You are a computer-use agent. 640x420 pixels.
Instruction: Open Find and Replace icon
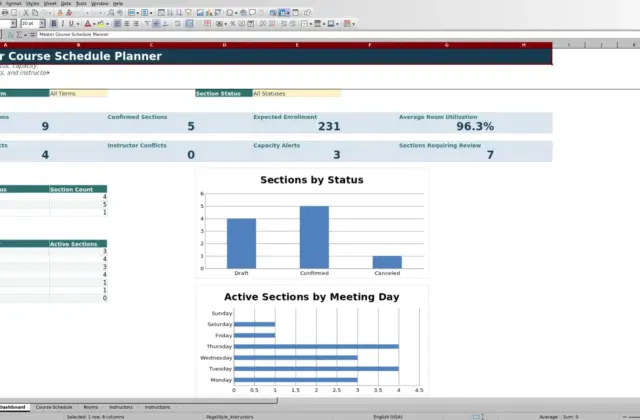pos(111,13)
